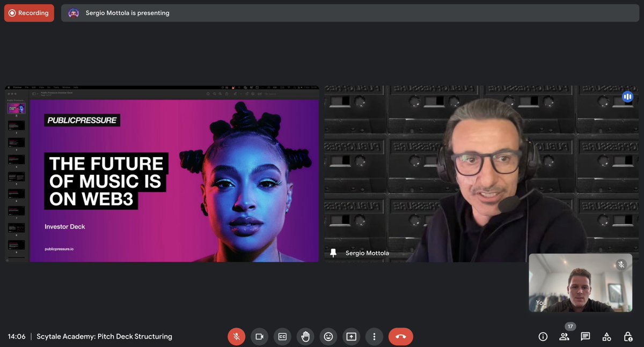Click the present screen icon

pyautogui.click(x=352, y=336)
